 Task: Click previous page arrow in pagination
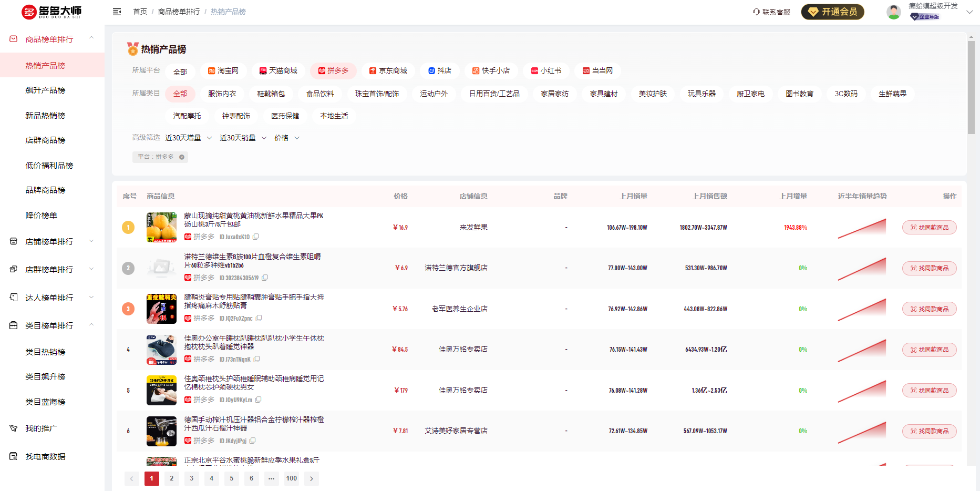point(132,478)
